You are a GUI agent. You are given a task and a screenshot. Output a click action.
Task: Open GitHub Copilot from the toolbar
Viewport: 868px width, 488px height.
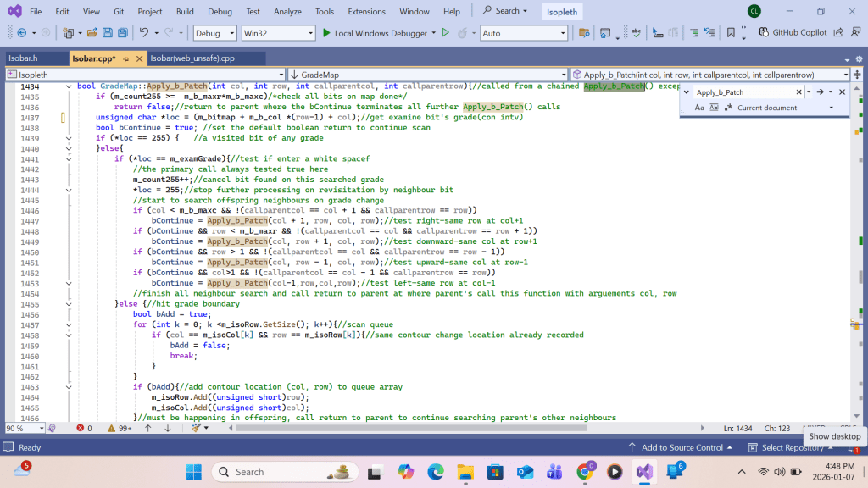pyautogui.click(x=794, y=33)
